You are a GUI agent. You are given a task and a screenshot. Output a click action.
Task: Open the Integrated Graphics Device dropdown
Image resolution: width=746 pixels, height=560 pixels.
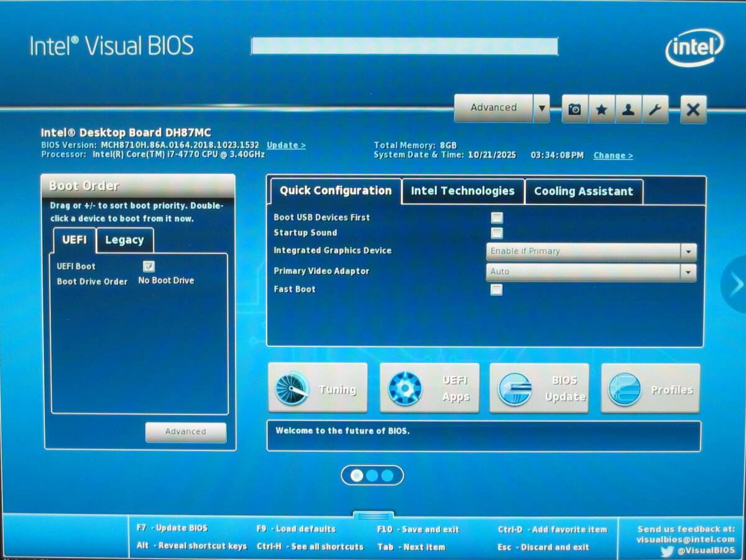pyautogui.click(x=591, y=251)
